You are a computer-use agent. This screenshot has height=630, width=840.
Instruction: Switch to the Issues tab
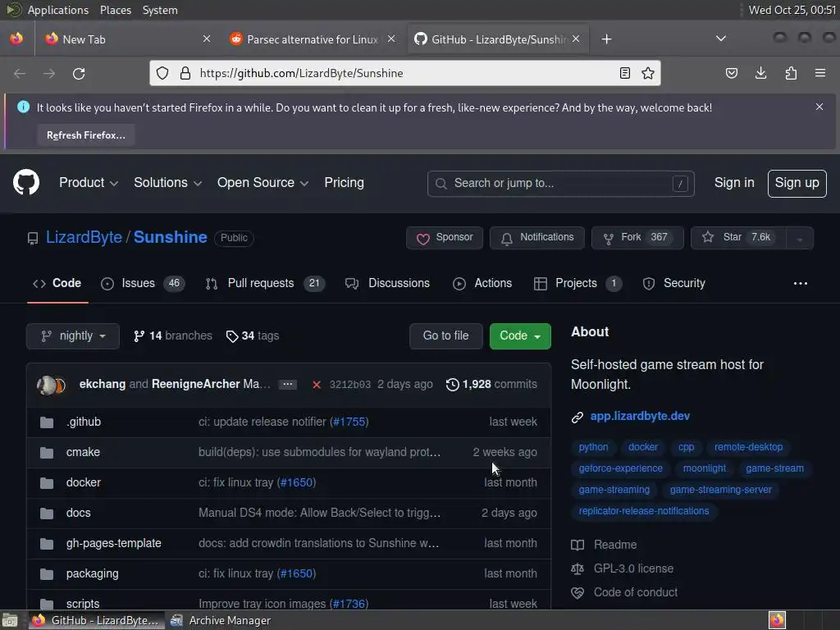(x=143, y=283)
